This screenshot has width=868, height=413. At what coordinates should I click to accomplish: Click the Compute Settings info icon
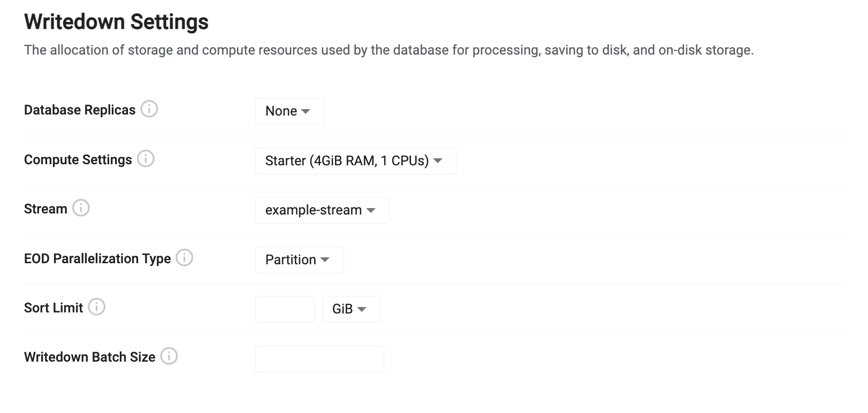pos(146,159)
